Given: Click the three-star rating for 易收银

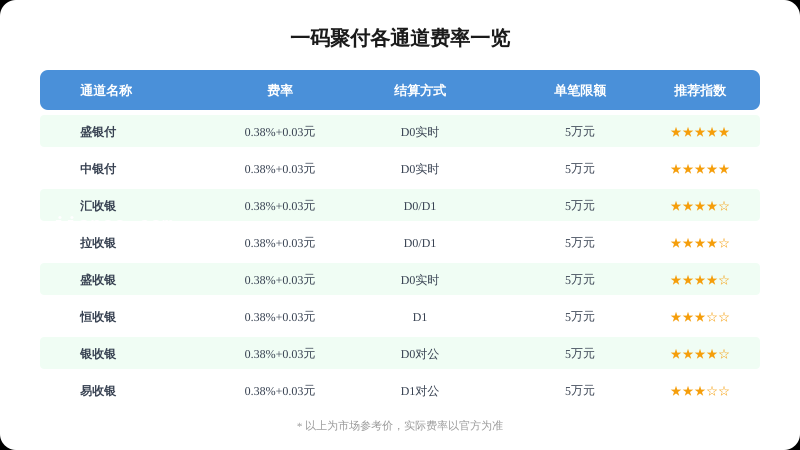Looking at the screenshot, I should [700, 391].
